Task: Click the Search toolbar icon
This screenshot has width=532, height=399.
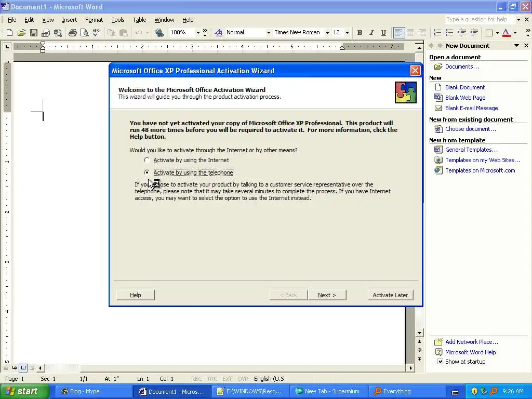Action: [x=58, y=33]
